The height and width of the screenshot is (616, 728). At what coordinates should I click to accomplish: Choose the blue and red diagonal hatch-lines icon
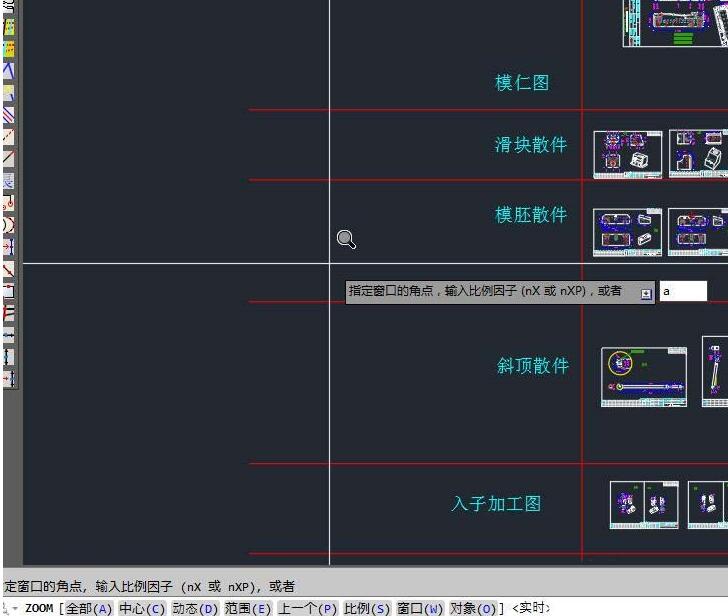[x=9, y=115]
